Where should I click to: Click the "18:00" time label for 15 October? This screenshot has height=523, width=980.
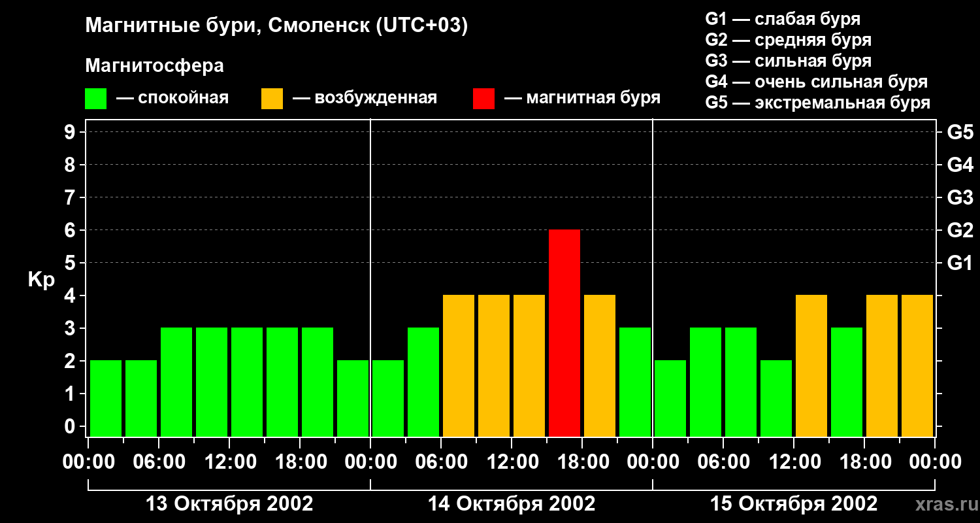pyautogui.click(x=864, y=462)
